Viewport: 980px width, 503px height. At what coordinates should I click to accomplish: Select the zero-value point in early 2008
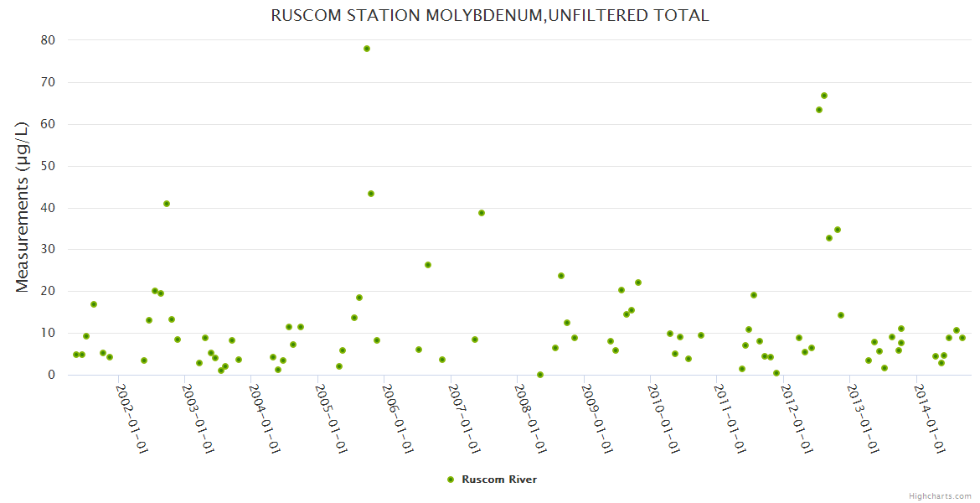540,375
